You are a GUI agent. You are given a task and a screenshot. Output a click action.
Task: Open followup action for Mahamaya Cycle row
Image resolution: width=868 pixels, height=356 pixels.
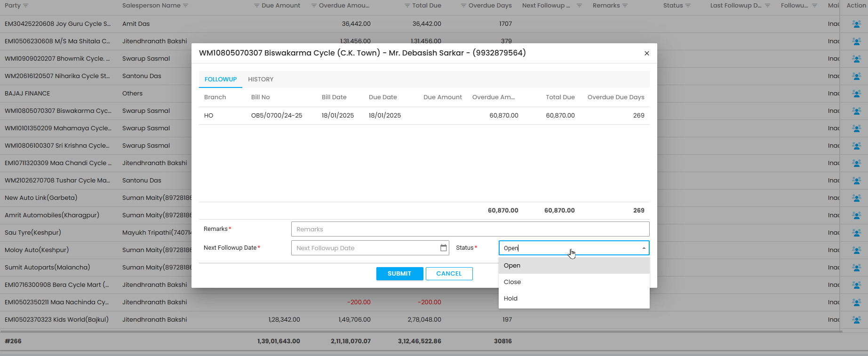point(857,128)
